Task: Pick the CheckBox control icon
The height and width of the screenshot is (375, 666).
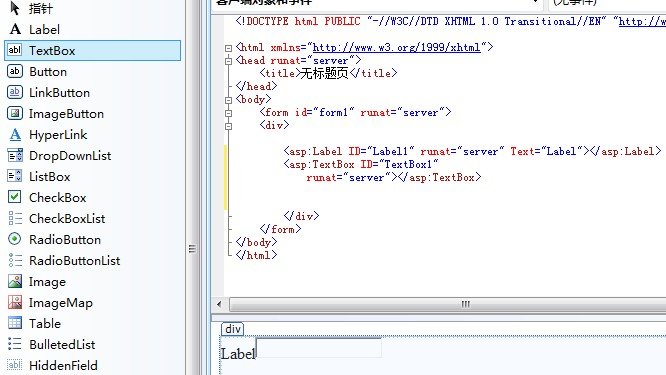Action: tap(15, 197)
